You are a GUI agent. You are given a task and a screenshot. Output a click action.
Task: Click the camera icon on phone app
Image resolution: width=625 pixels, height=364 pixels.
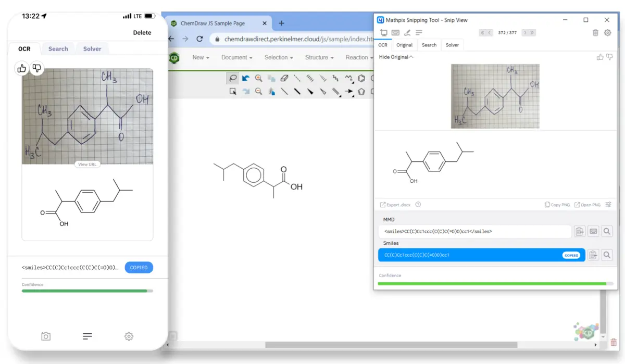[46, 336]
